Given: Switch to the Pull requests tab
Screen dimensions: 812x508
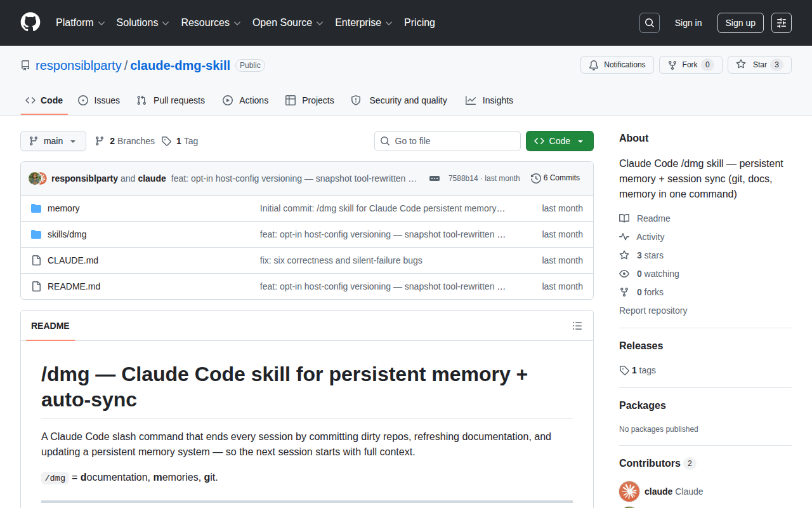Looking at the screenshot, I should click(x=171, y=100).
